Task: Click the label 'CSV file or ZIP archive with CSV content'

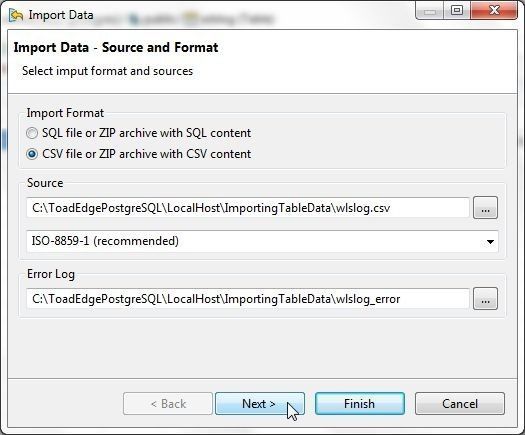Action: tap(146, 154)
